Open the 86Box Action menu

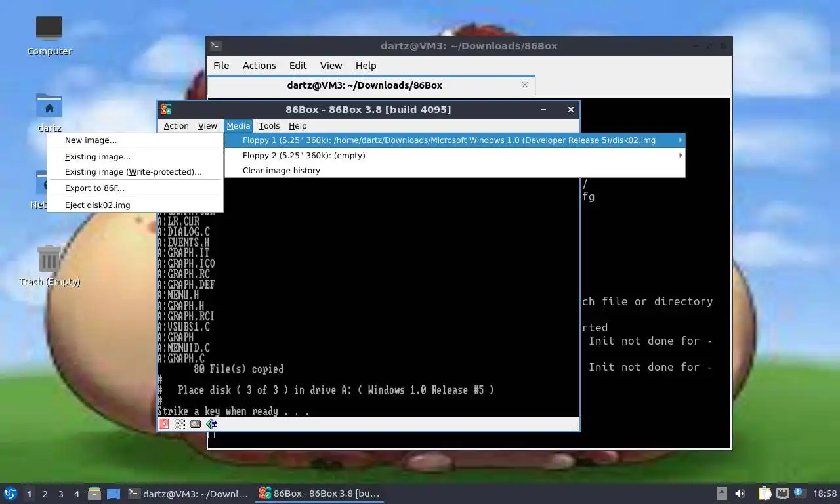coord(176,126)
